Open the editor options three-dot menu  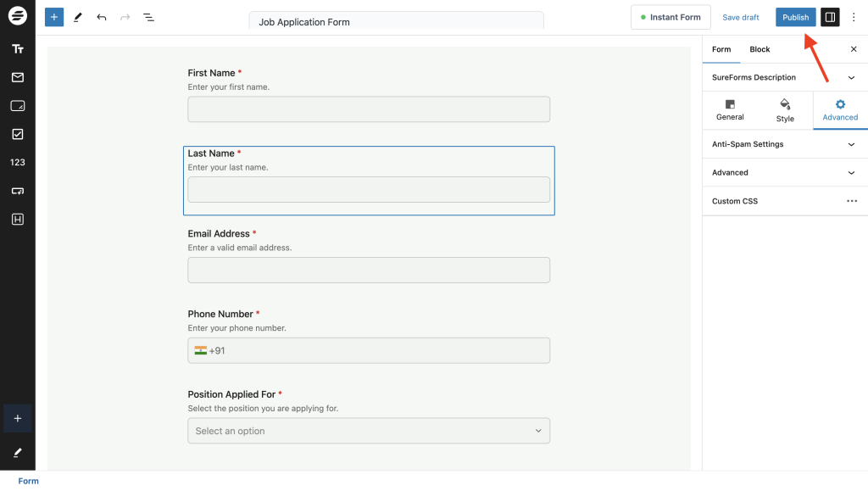point(854,17)
